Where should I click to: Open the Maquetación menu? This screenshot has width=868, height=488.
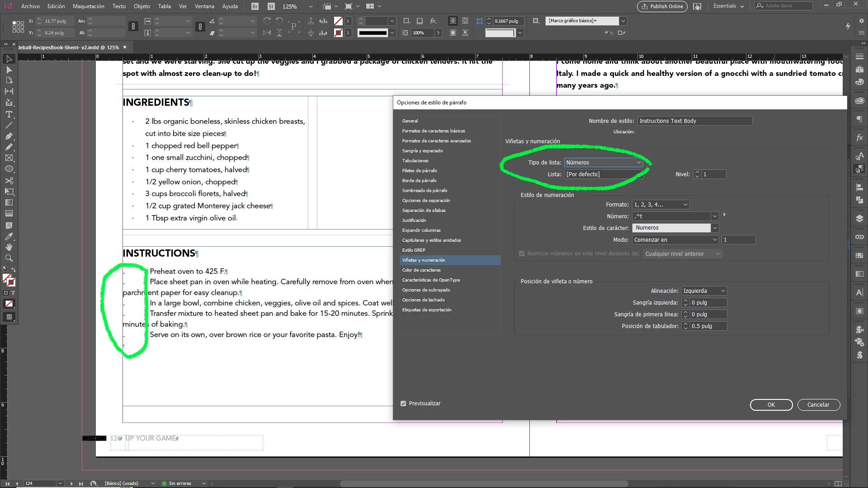pos(88,6)
